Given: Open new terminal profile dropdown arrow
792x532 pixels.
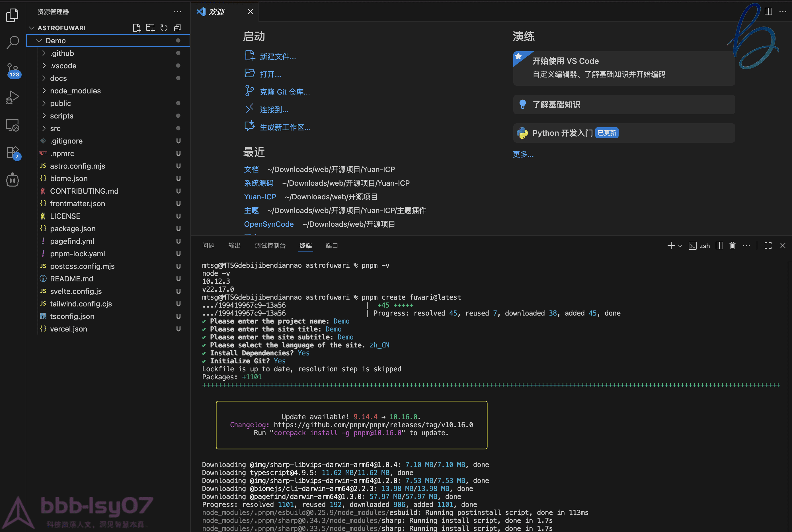Looking at the screenshot, I should coord(680,246).
